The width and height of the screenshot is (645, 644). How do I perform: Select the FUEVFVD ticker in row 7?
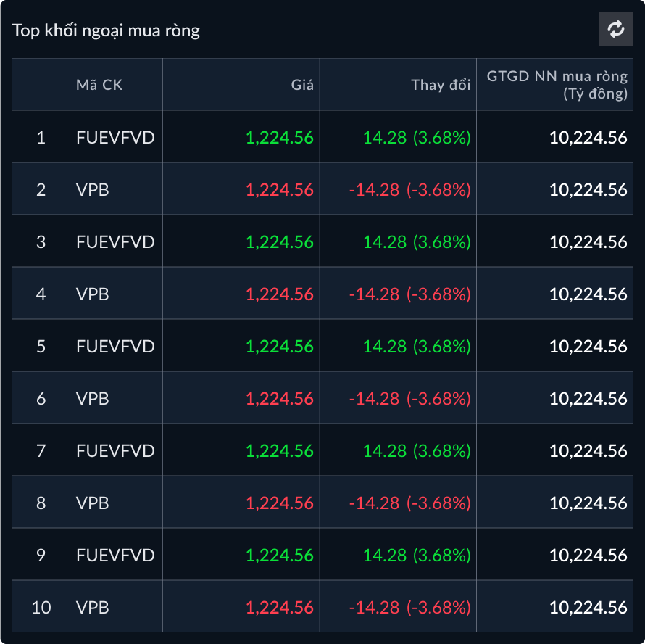click(x=115, y=450)
